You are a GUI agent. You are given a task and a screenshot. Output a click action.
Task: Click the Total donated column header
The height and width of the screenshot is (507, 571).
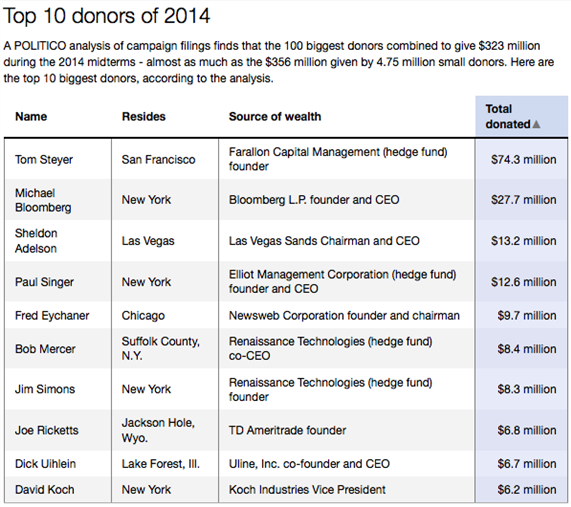521,117
